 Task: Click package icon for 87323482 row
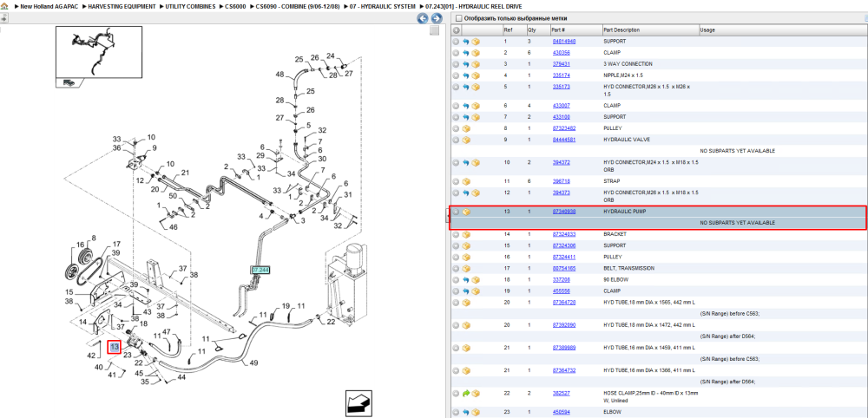[466, 128]
